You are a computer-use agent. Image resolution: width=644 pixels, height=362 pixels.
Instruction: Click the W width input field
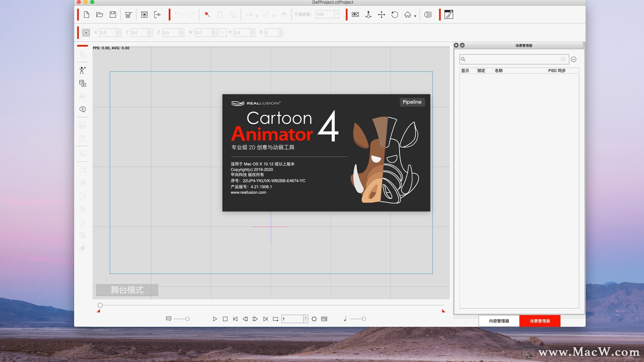203,33
